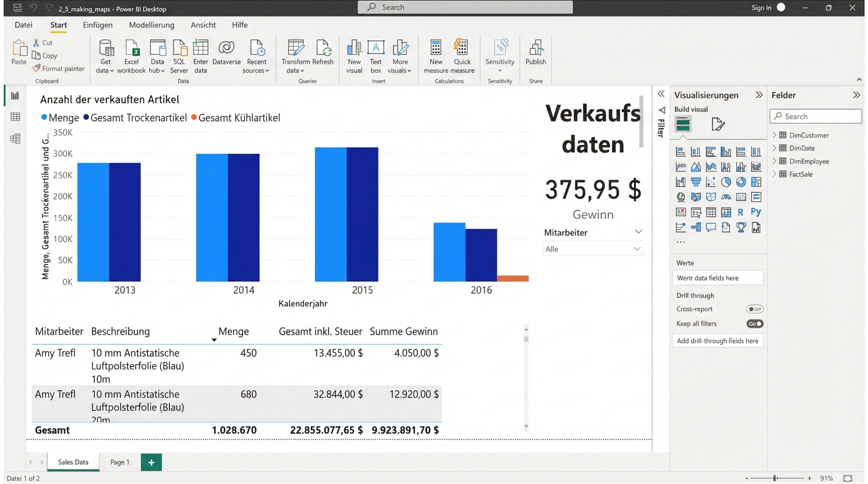Click the Refresh icon in Queries
Screen dimensions: 868x484
(x=322, y=49)
